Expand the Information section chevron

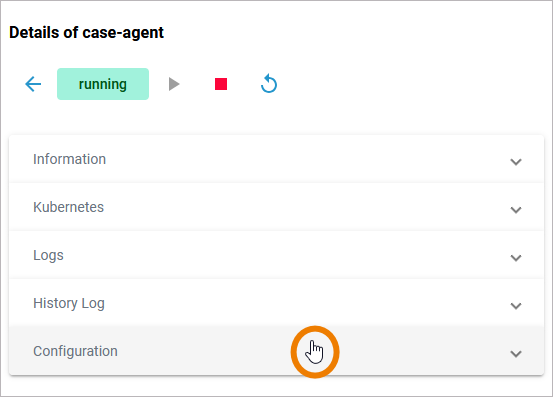(516, 162)
